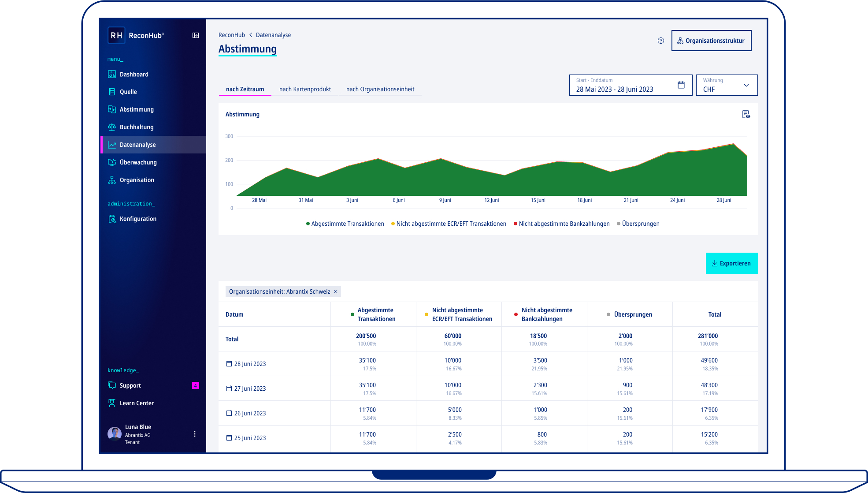This screenshot has width=868, height=493.
Task: Click the Learn Center icon
Action: (112, 403)
